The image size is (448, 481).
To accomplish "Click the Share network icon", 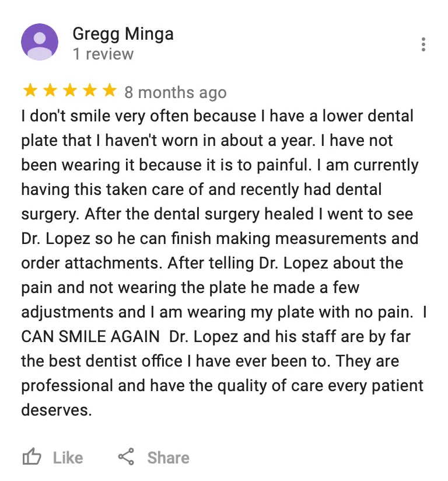I will (126, 456).
